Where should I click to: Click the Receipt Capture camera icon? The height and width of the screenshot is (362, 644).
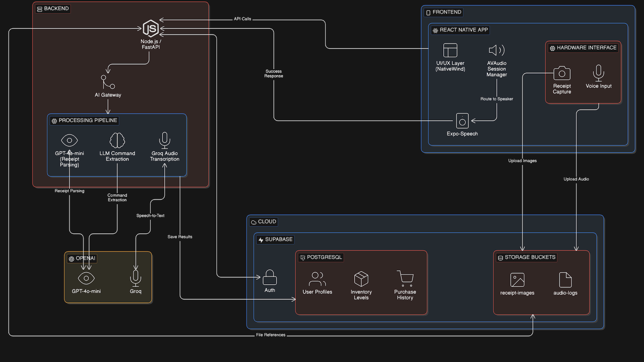tap(562, 73)
